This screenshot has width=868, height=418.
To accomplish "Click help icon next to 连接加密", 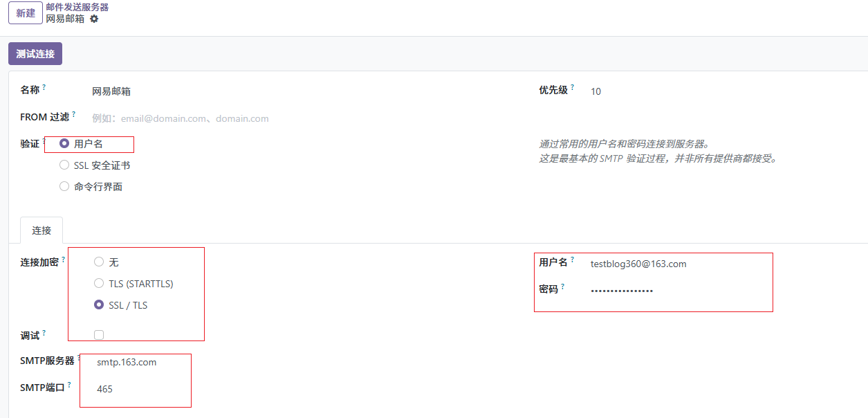I will pyautogui.click(x=64, y=260).
